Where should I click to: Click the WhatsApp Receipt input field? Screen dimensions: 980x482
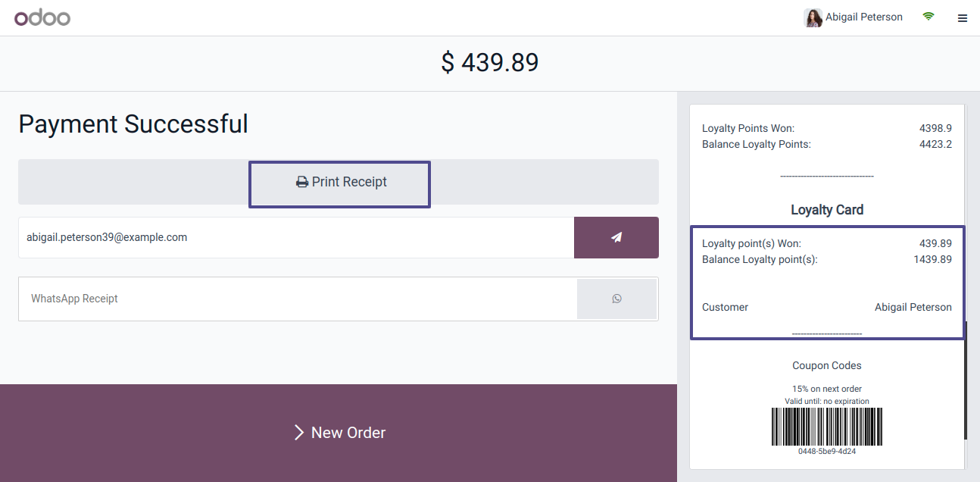coord(297,299)
